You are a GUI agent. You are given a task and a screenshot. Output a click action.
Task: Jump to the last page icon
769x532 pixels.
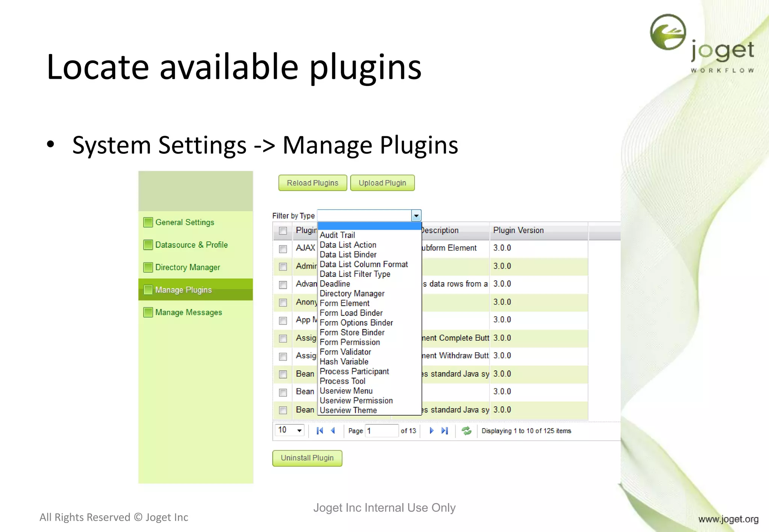445,431
